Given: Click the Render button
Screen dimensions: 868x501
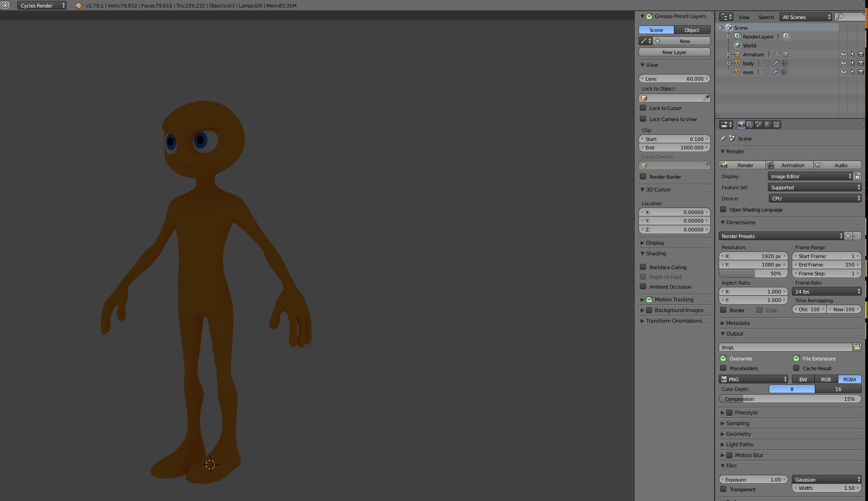Looking at the screenshot, I should [x=746, y=165].
